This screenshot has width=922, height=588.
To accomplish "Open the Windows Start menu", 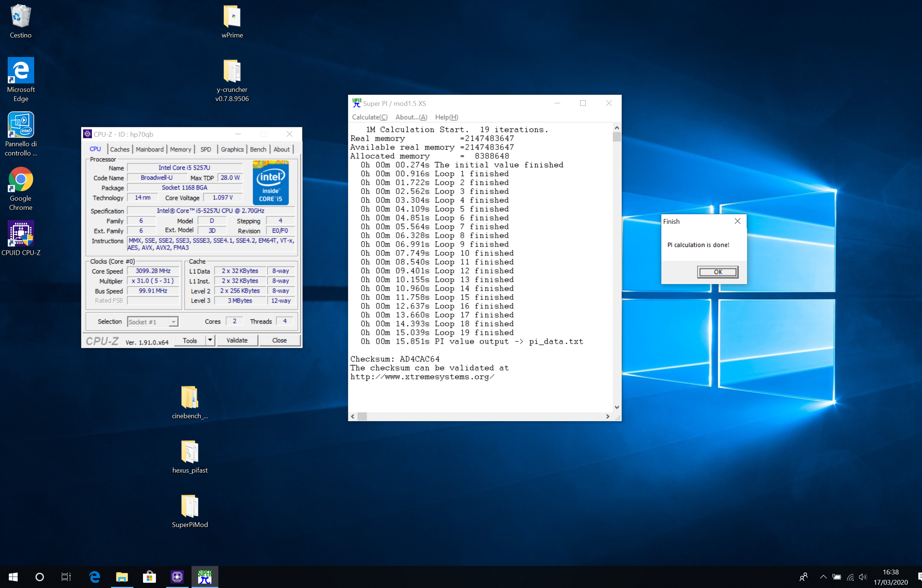I will click(x=13, y=577).
